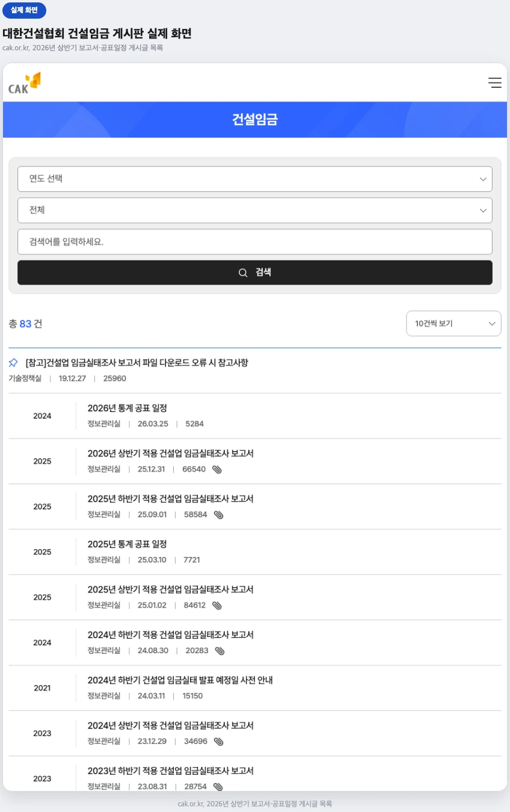Open 2026년 통계 공표 일정 post

click(x=127, y=408)
